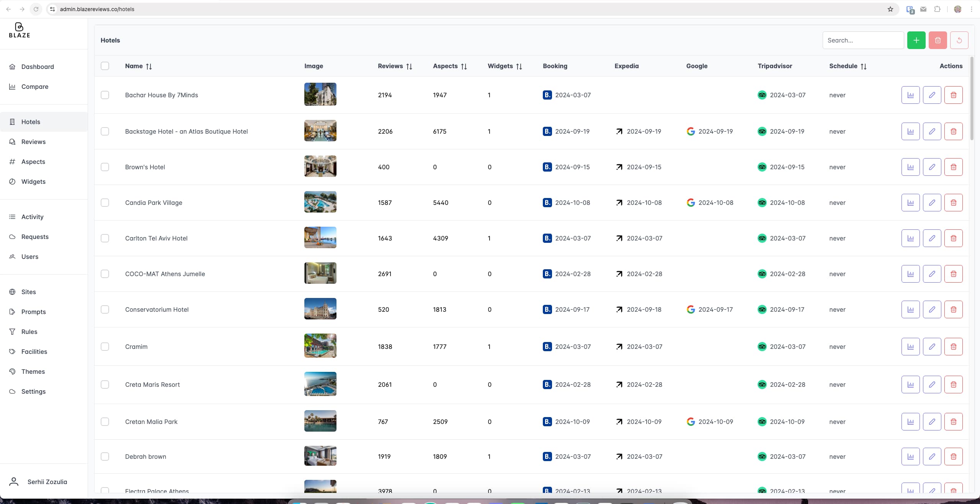The image size is (980, 504).
Task: Delete Candia Park Village row
Action: pyautogui.click(x=953, y=203)
